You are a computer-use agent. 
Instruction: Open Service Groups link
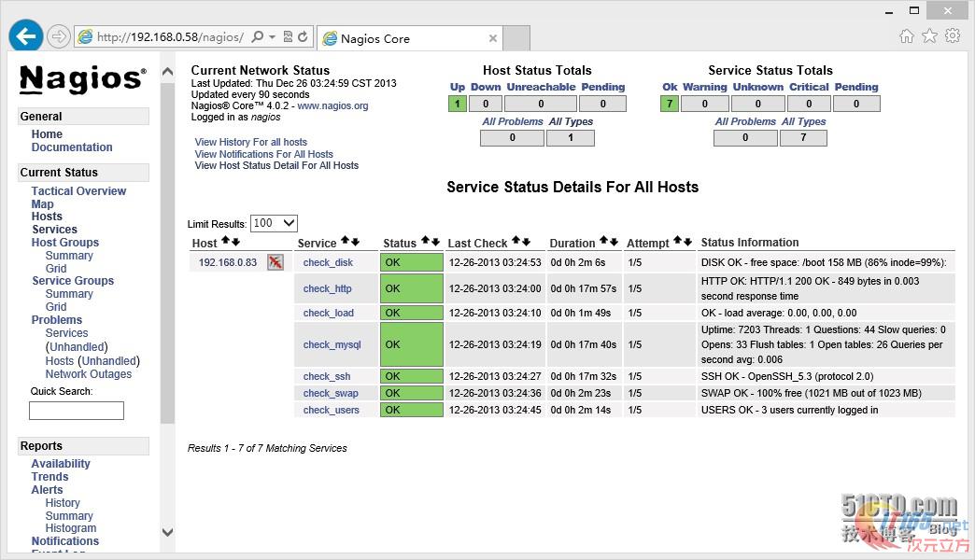[74, 281]
